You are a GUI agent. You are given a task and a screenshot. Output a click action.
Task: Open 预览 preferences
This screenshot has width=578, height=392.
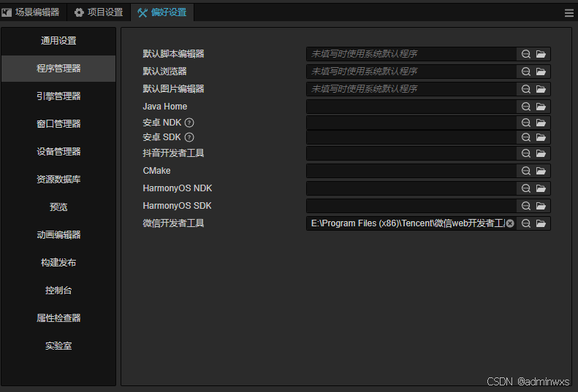(58, 207)
